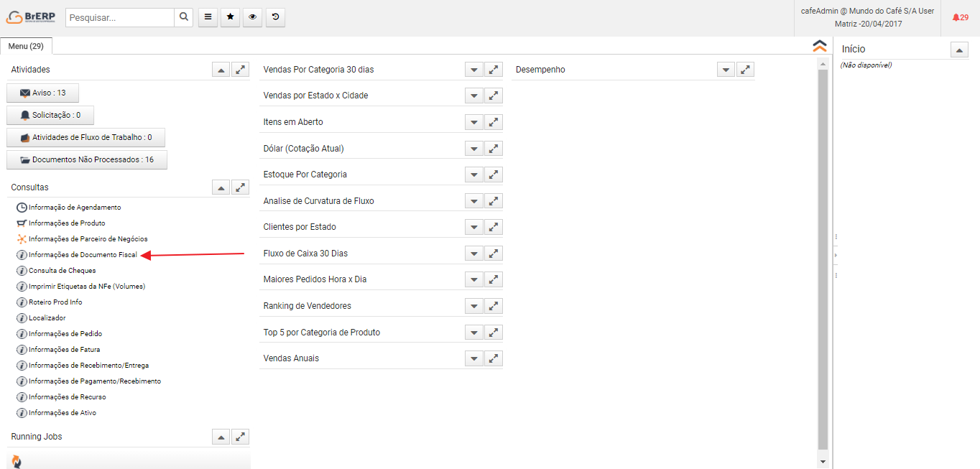The image size is (980, 469).
Task: Expand Vendas Por Categoria 30 dias panel
Action: pos(473,70)
